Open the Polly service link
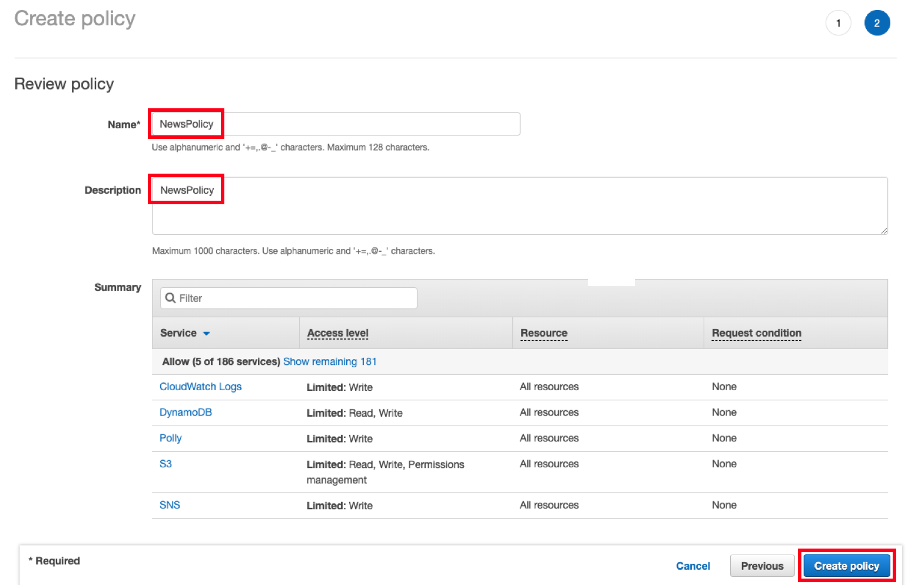Screen dimensions: 908x588 click(171, 438)
